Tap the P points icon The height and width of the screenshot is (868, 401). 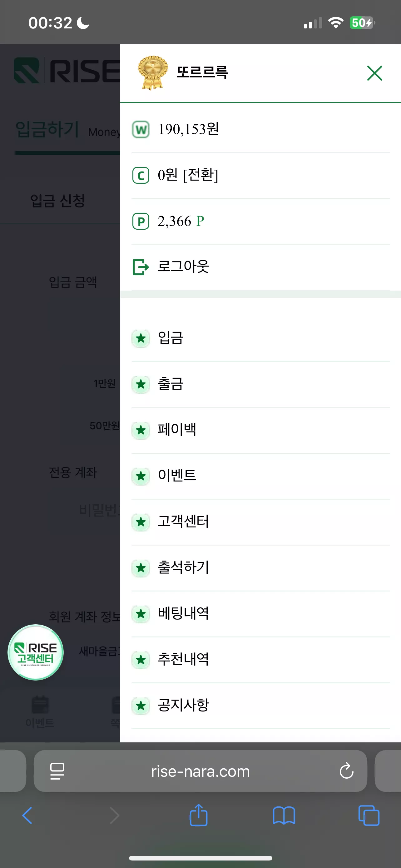tap(141, 222)
